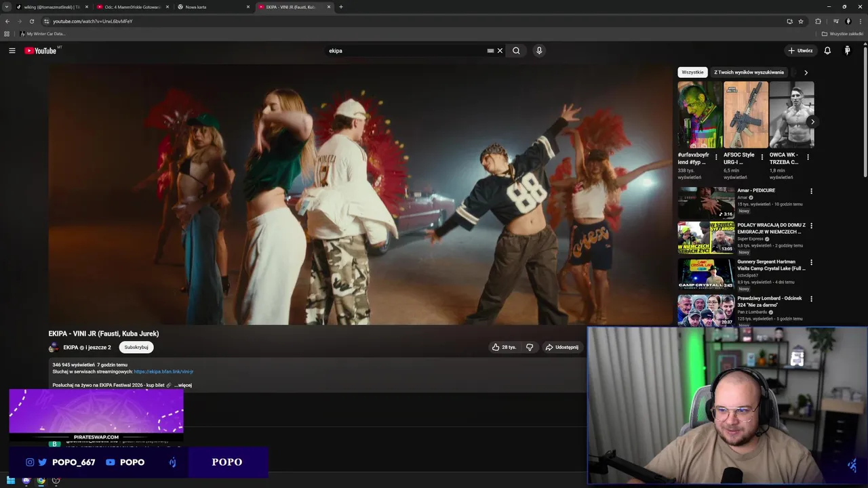Open the OWCA WK short thumbnail
The width and height of the screenshot is (868, 488).
coord(791,115)
